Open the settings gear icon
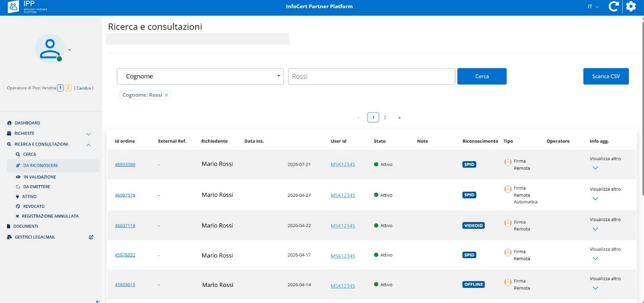The width and height of the screenshot is (644, 303). 630,7
